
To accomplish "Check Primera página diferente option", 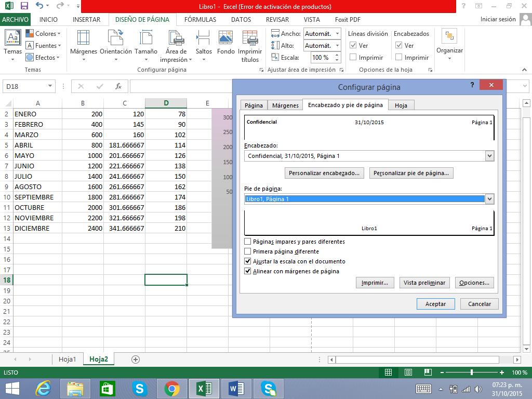I will [x=248, y=251].
